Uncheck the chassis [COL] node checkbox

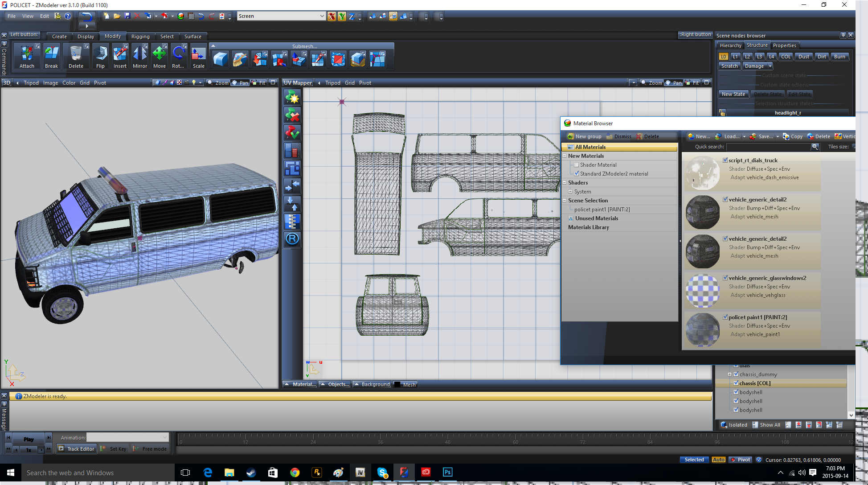[x=736, y=383]
